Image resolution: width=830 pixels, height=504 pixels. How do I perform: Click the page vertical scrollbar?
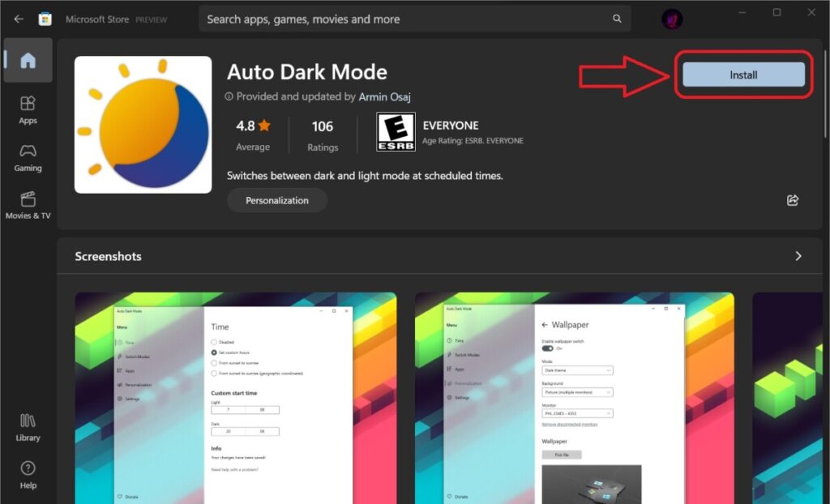[824, 96]
